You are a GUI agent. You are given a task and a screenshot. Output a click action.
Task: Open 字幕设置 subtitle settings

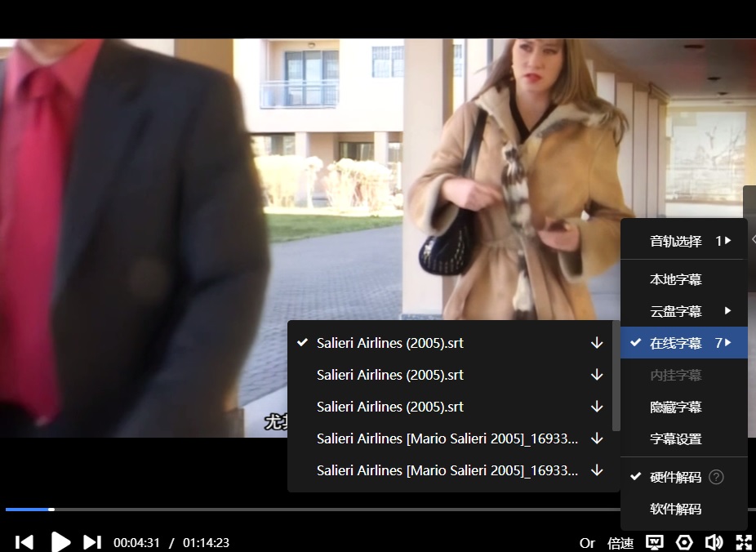tap(675, 438)
